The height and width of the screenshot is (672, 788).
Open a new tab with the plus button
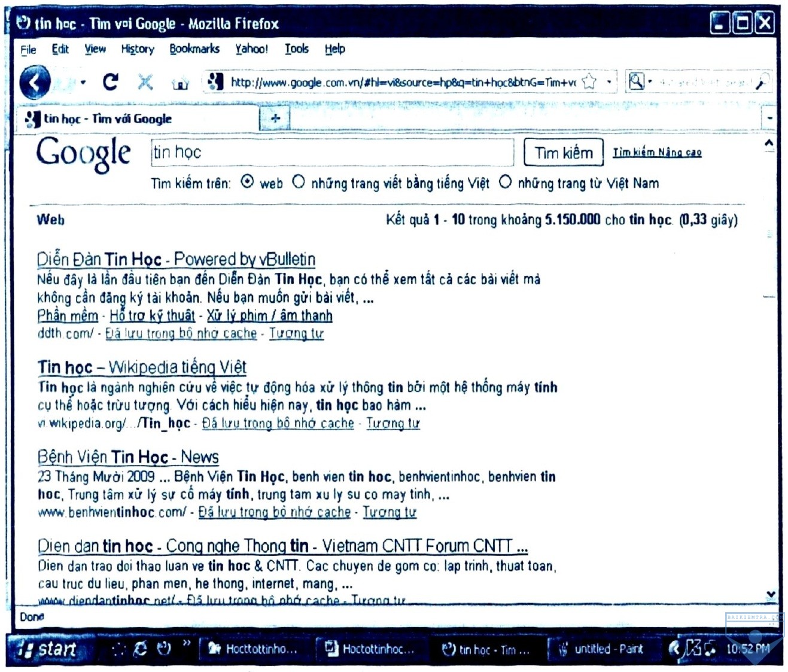(x=275, y=118)
